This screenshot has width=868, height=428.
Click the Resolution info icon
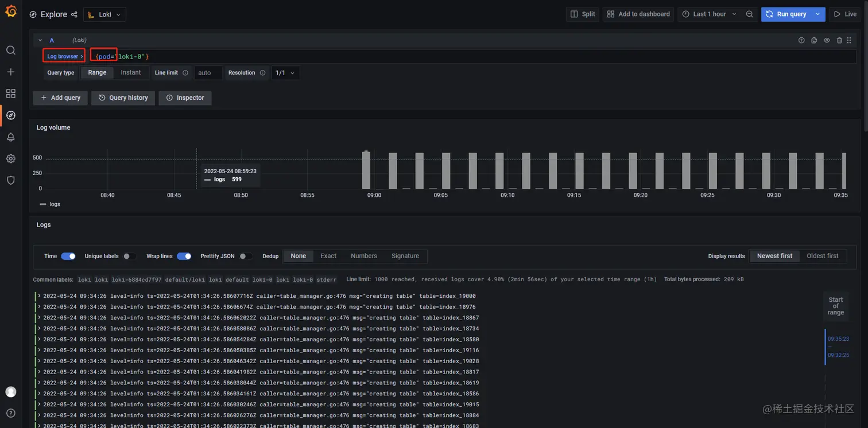point(263,73)
